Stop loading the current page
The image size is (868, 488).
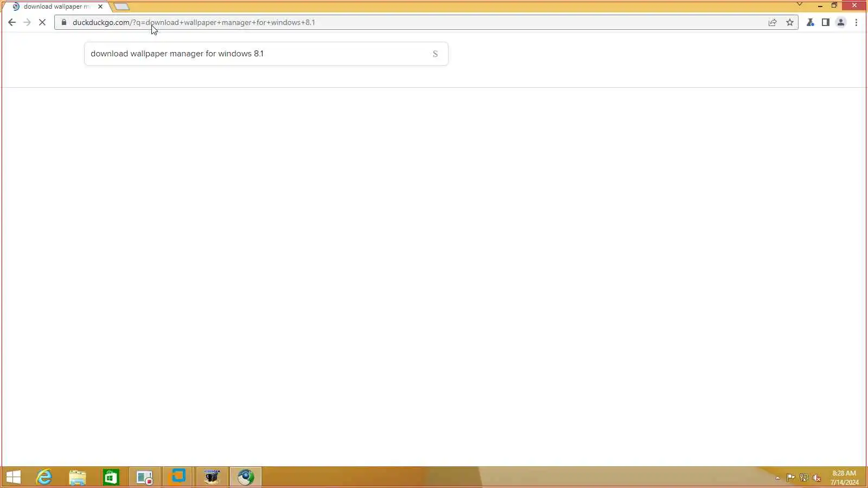(42, 22)
